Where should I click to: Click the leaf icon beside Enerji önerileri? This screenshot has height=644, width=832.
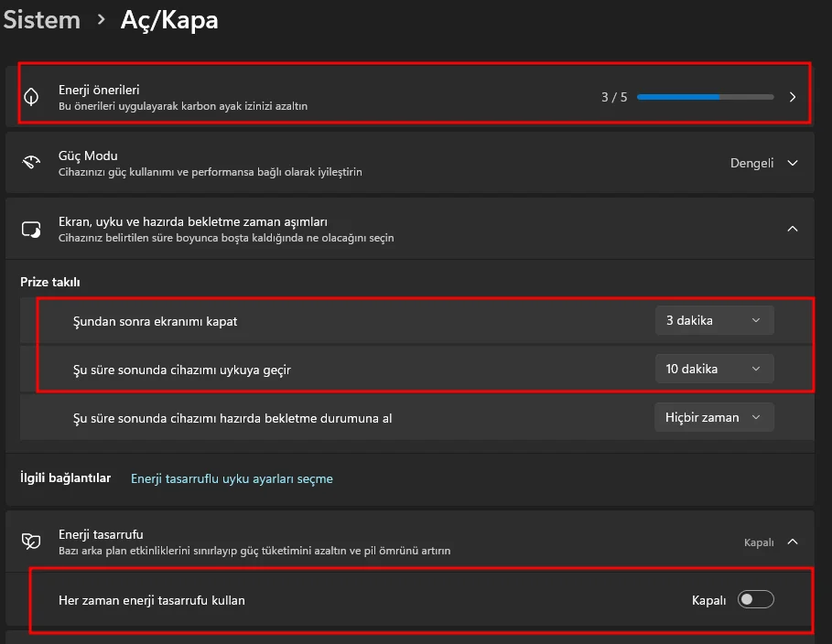pyautogui.click(x=32, y=97)
